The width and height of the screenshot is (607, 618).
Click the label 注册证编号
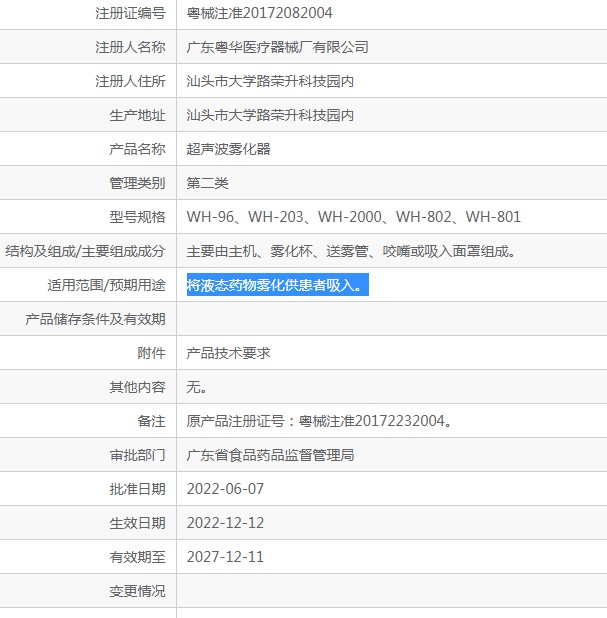click(130, 13)
